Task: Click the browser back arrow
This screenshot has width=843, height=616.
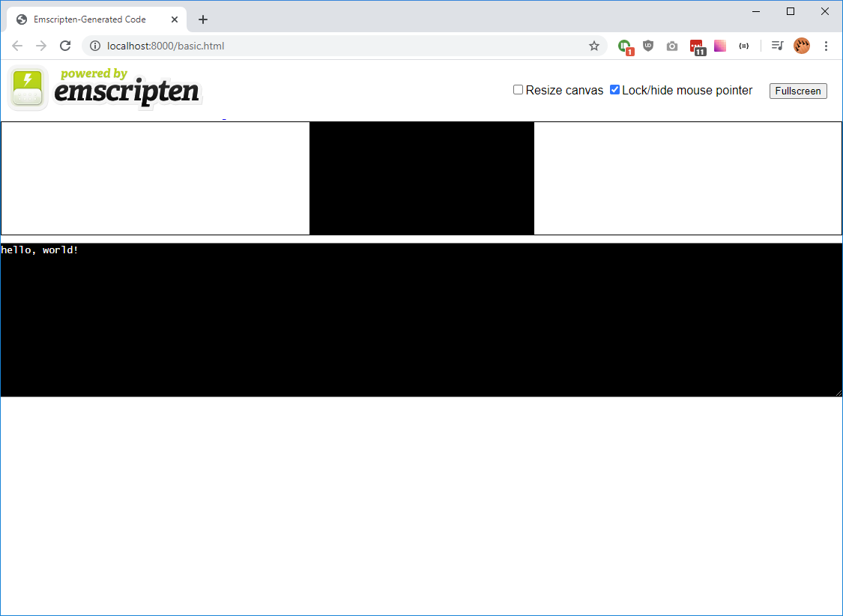Action: pyautogui.click(x=17, y=46)
